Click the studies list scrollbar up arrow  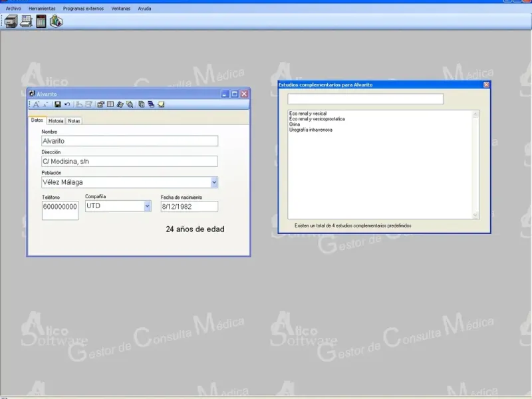pyautogui.click(x=475, y=114)
